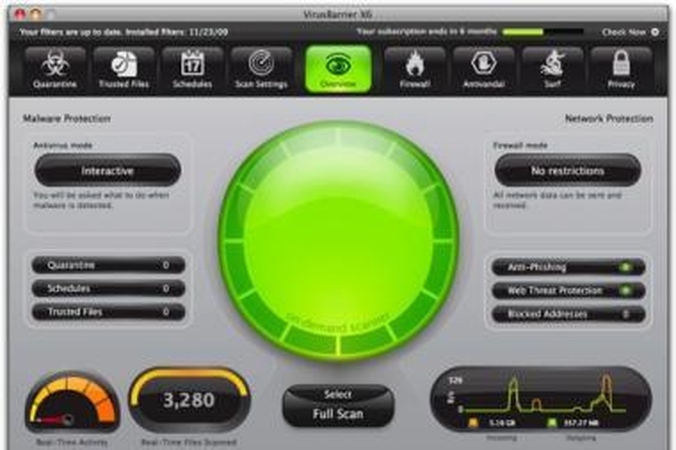The width and height of the screenshot is (676, 450).
Task: Open the Trusted Files toolbar section
Action: click(x=124, y=69)
